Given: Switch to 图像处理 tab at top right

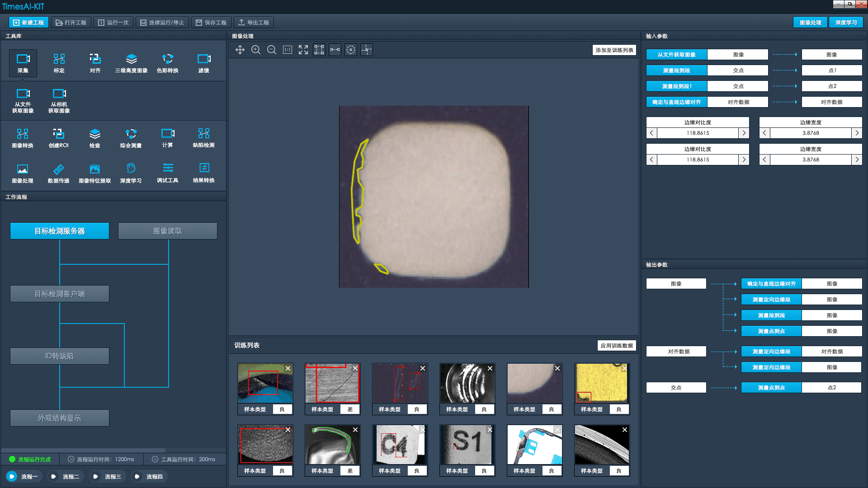Looking at the screenshot, I should pos(810,22).
